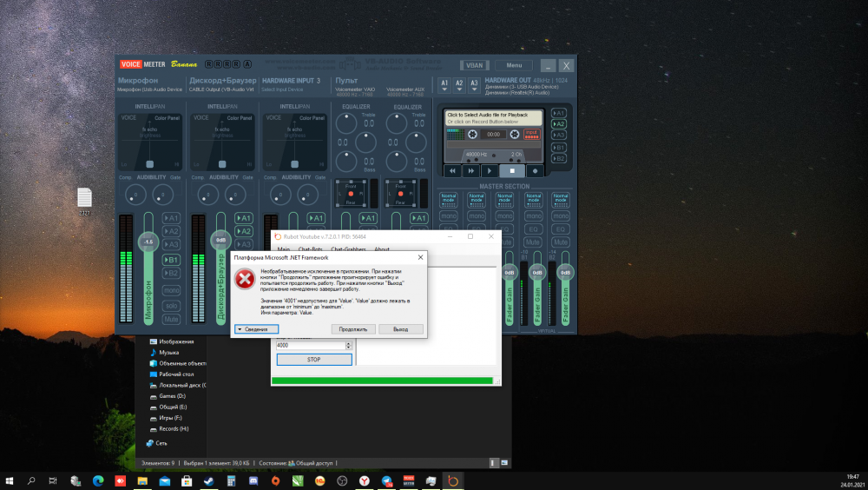Expand Сведения details in error dialog
This screenshot has height=490, width=868.
click(x=256, y=329)
